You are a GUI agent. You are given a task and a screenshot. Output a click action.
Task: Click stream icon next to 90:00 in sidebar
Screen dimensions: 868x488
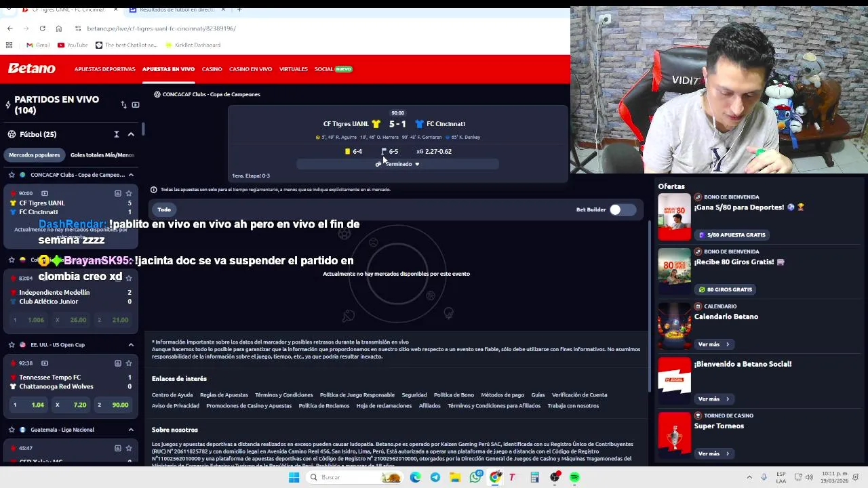click(45, 193)
